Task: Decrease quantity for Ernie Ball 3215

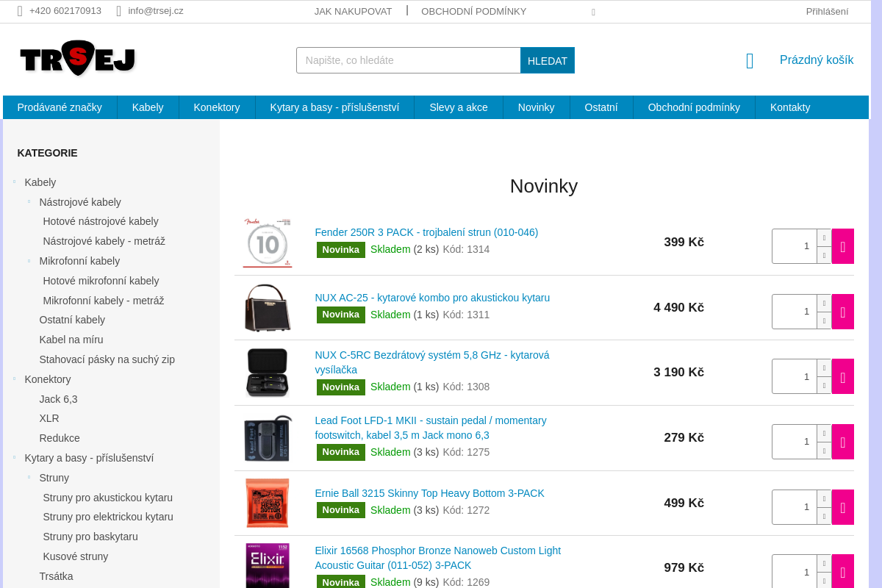Action: 824,516
